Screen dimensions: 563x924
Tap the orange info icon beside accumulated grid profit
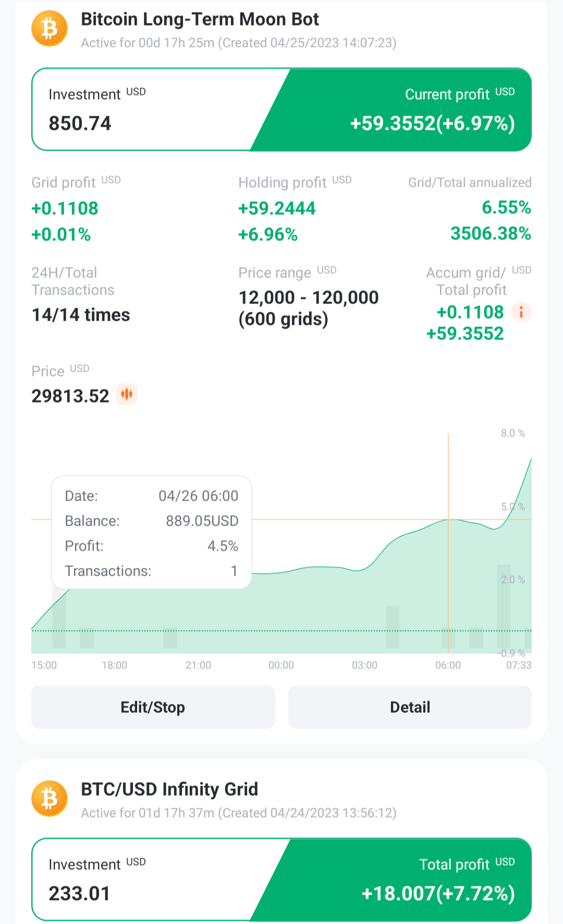[521, 312]
